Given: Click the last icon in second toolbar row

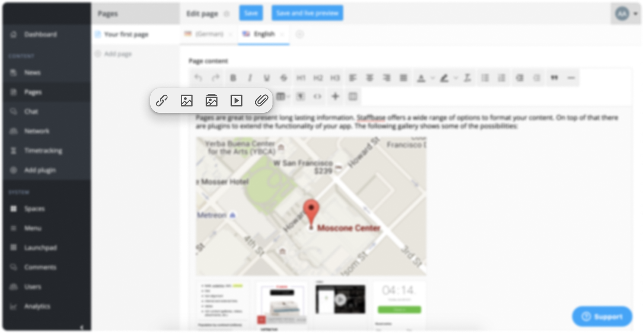Looking at the screenshot, I should point(353,97).
